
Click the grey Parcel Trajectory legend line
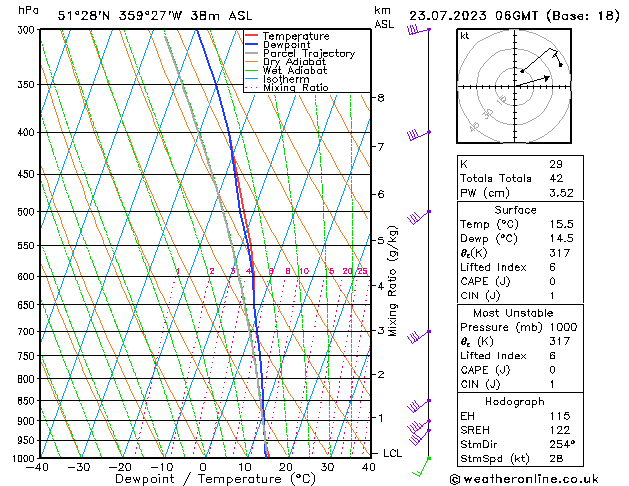(x=251, y=53)
